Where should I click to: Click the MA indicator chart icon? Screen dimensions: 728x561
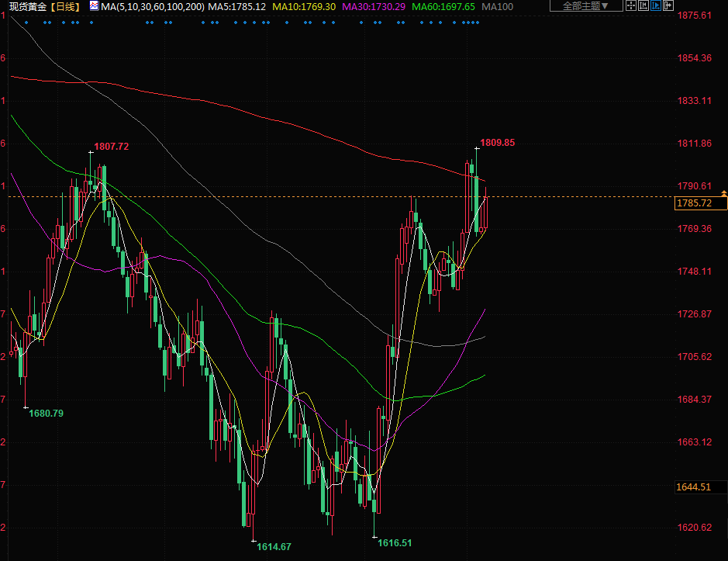tap(94, 6)
